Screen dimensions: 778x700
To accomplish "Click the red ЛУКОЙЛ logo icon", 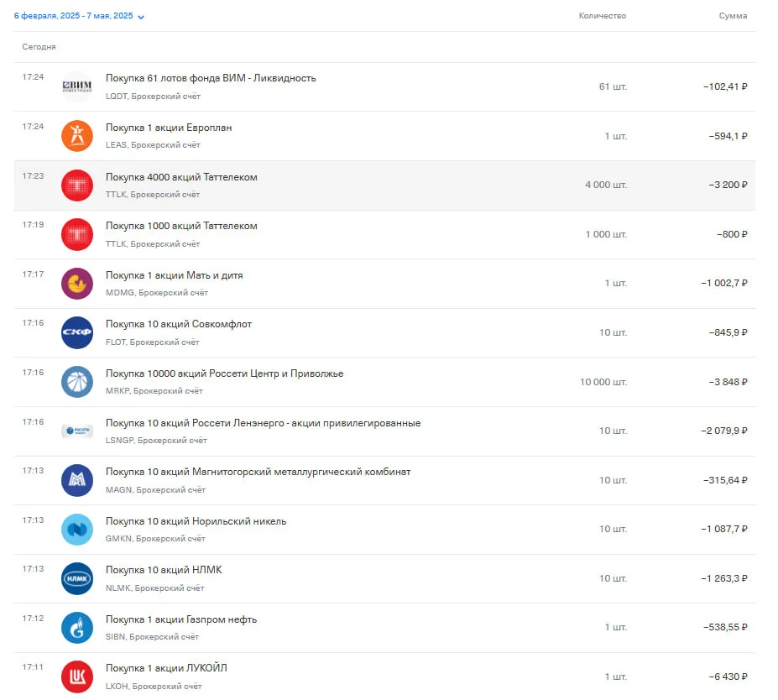I will coord(77,676).
